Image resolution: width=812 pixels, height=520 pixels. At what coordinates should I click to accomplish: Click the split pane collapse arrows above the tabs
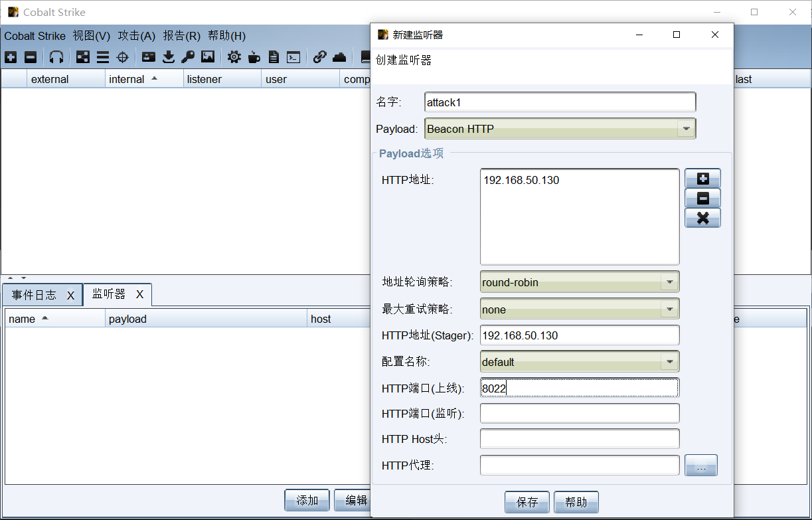point(17,278)
